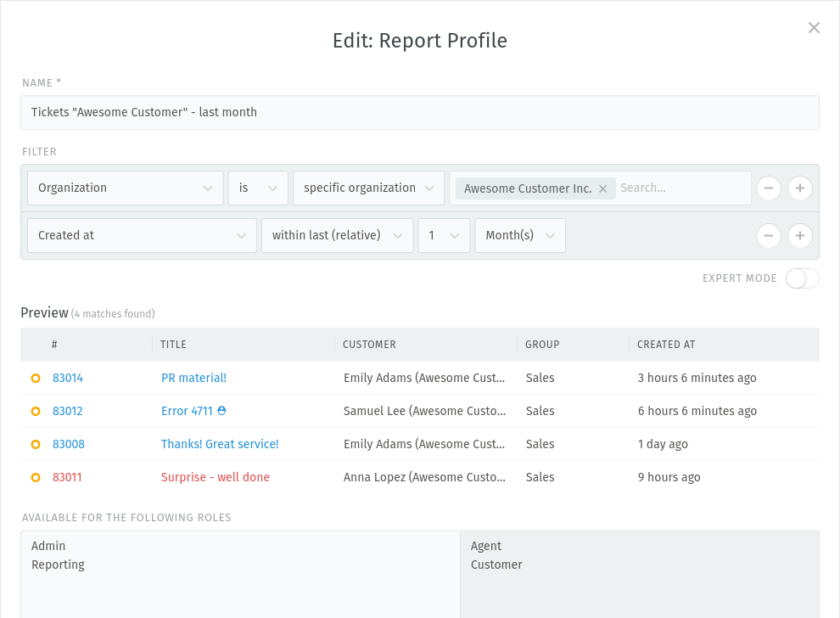840x618 pixels.
Task: Open ticket number 83014
Action: click(68, 378)
